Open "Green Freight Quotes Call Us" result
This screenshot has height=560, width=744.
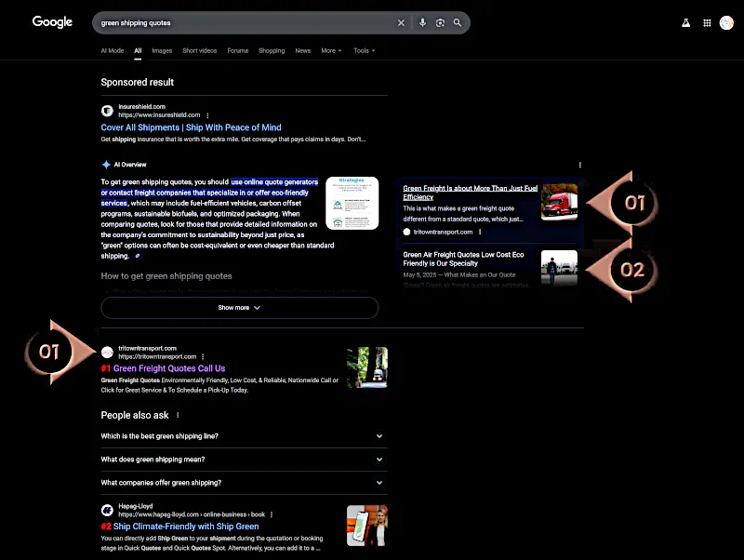tap(168, 368)
